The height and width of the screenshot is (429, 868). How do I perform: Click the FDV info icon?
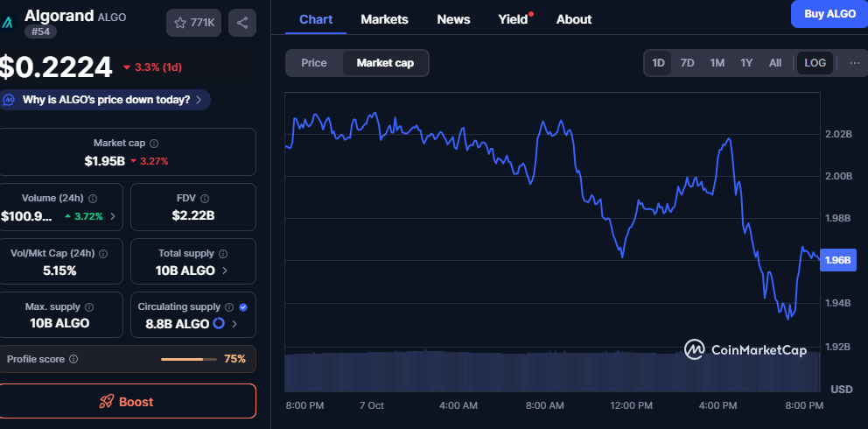tap(205, 199)
